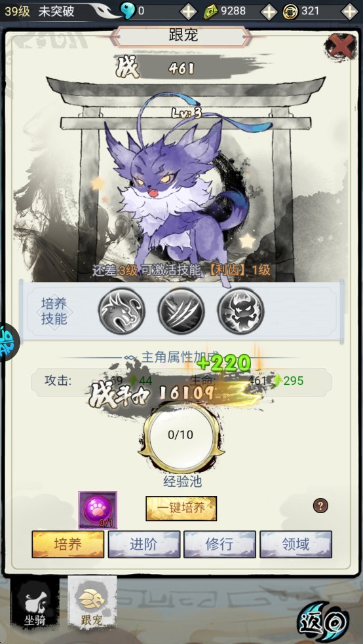Switch to the 领域 tab
The image size is (363, 644).
[296, 545]
